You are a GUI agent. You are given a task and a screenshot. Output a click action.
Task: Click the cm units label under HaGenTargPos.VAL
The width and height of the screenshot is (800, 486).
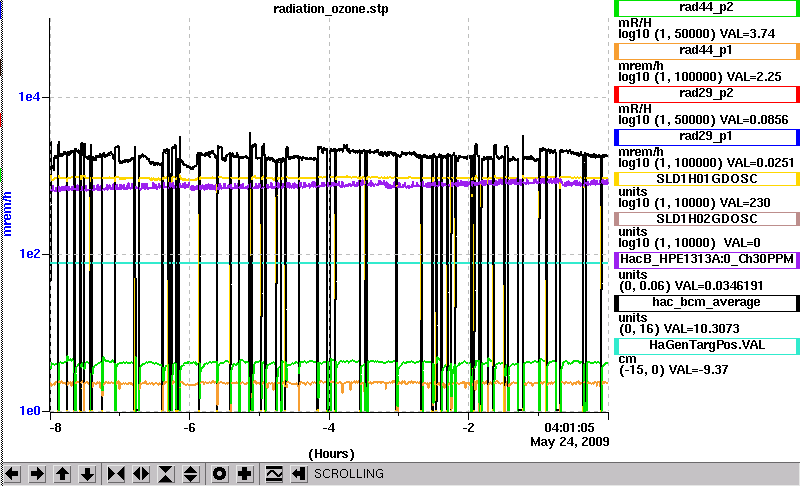click(628, 360)
